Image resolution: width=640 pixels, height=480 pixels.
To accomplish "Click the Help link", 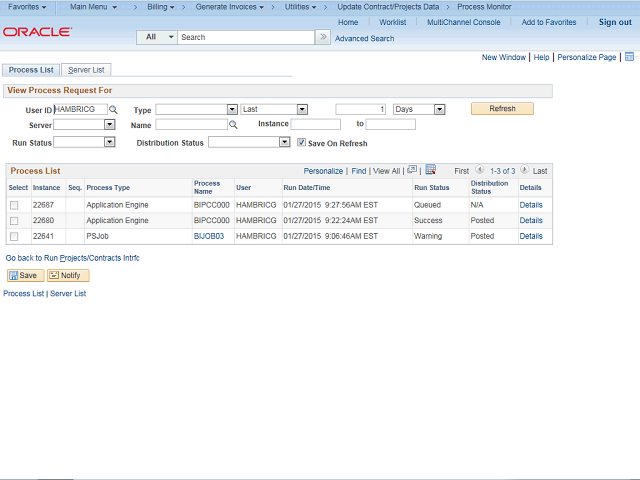I will (x=541, y=57).
